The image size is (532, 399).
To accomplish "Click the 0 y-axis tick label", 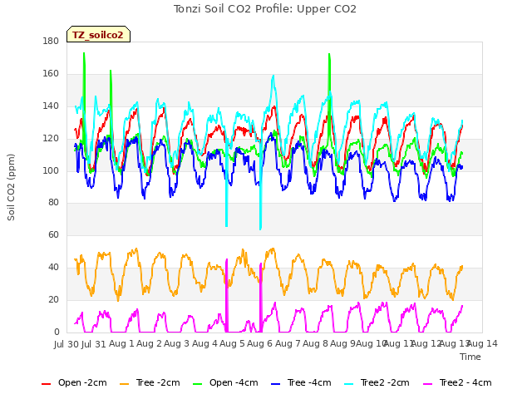I will pyautogui.click(x=57, y=332).
